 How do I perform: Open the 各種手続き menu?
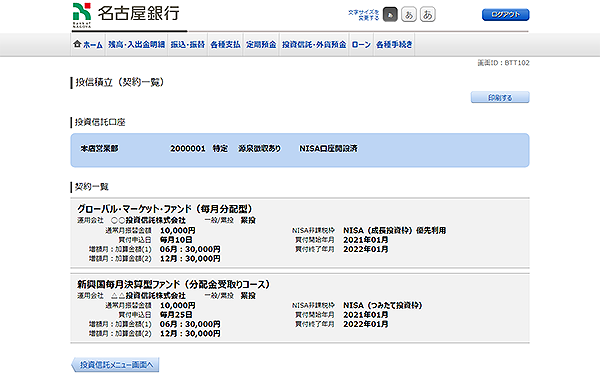click(394, 45)
